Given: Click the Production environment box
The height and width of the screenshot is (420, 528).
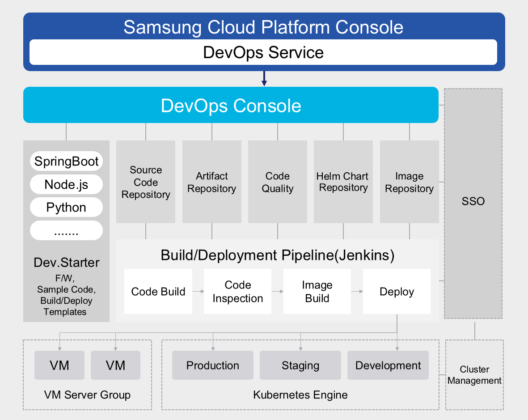Looking at the screenshot, I should click(213, 365).
